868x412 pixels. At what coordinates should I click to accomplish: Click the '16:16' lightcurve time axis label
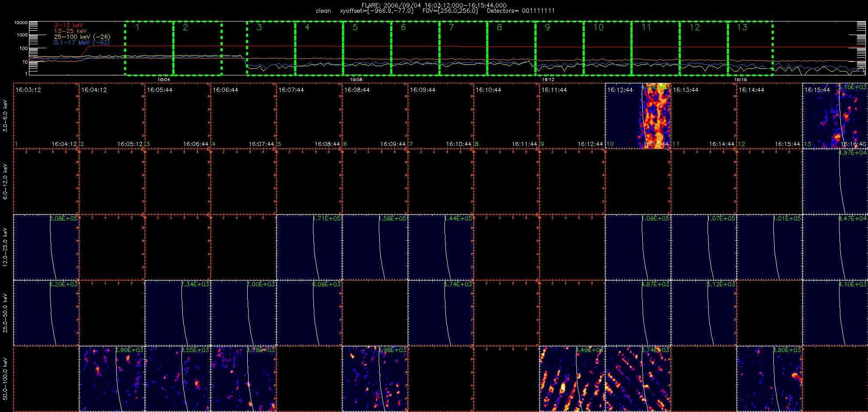[740, 80]
